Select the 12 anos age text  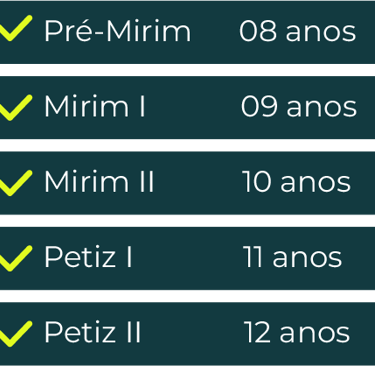(297, 333)
